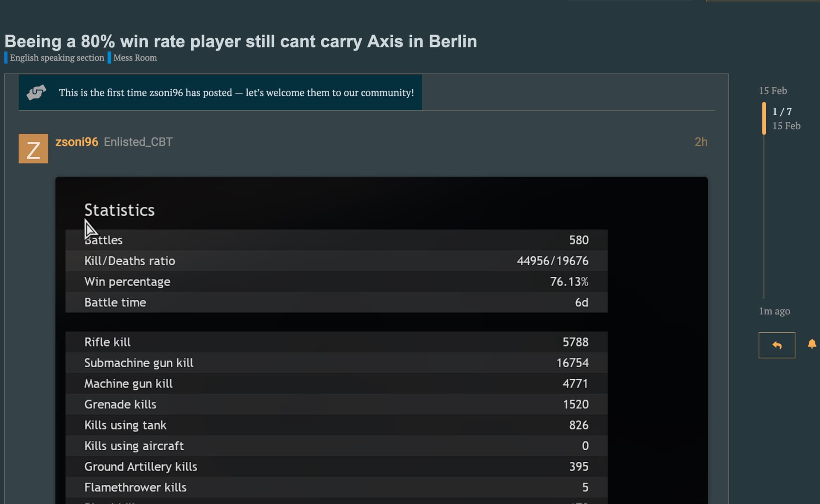Screen dimensions: 820x504
Task: Grab the orange timeline scroller handle
Action: tap(764, 118)
